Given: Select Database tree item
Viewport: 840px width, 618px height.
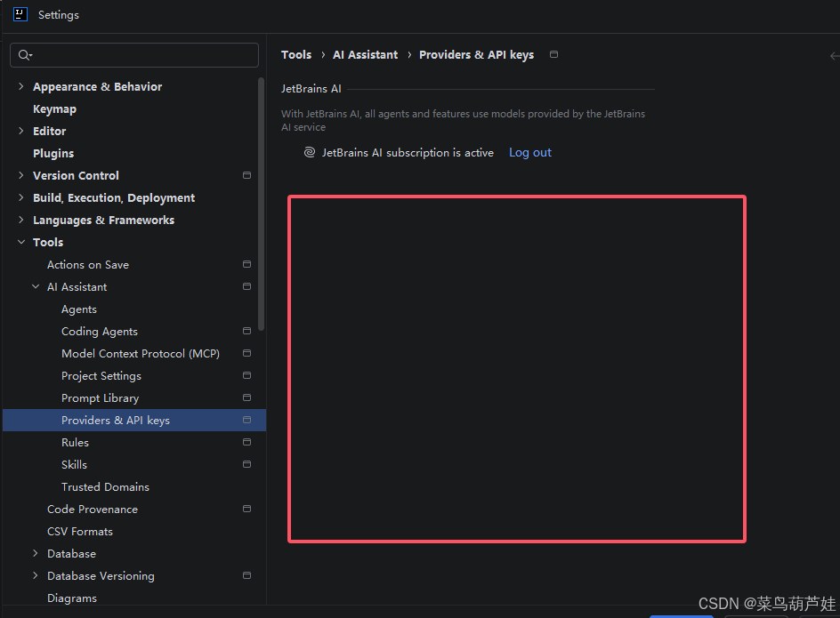Looking at the screenshot, I should coord(71,554).
